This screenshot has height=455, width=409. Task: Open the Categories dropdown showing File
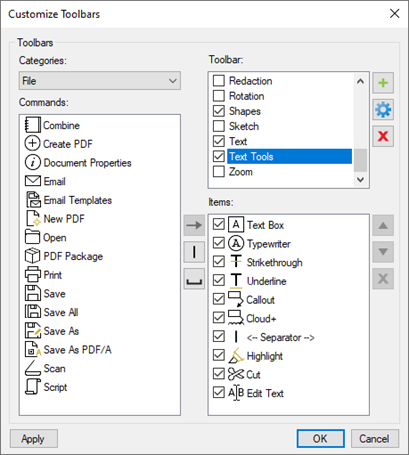coord(100,81)
